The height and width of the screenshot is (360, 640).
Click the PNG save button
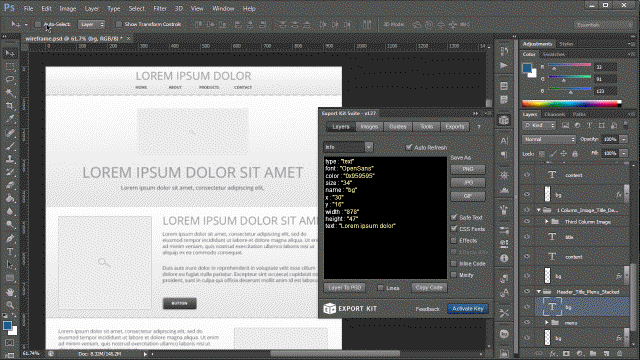[468, 169]
